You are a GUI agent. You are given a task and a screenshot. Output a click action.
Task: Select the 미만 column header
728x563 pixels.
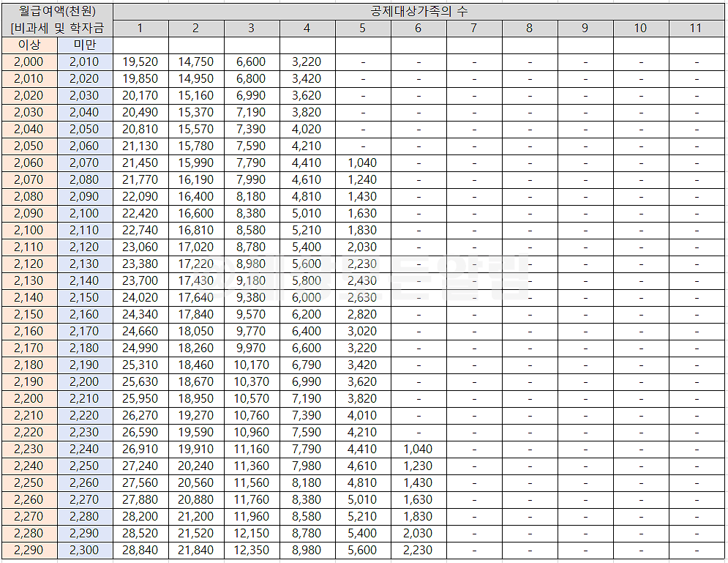point(85,45)
